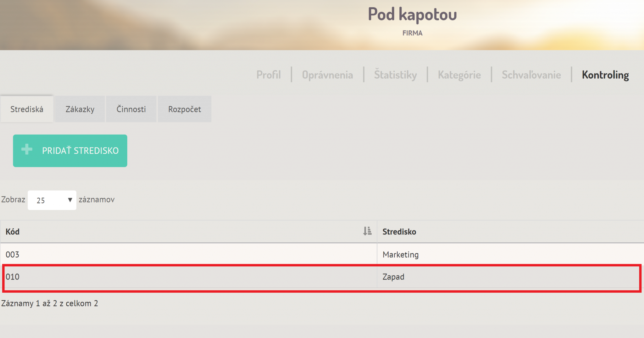The width and height of the screenshot is (644, 338).
Task: Switch to the Zákazky tab
Action: point(80,109)
